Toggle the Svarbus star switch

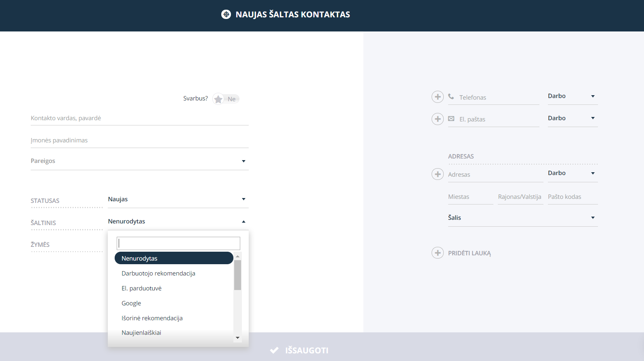tap(226, 99)
